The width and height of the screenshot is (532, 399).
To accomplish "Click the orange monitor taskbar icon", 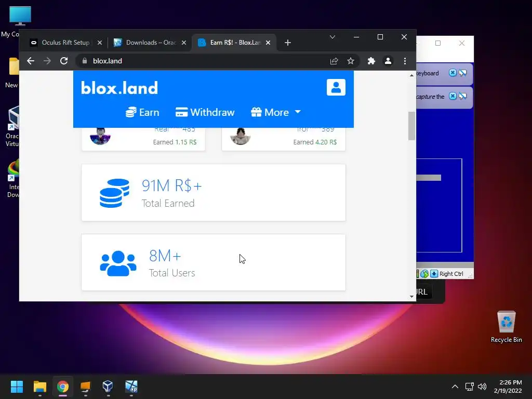I will click(x=86, y=387).
